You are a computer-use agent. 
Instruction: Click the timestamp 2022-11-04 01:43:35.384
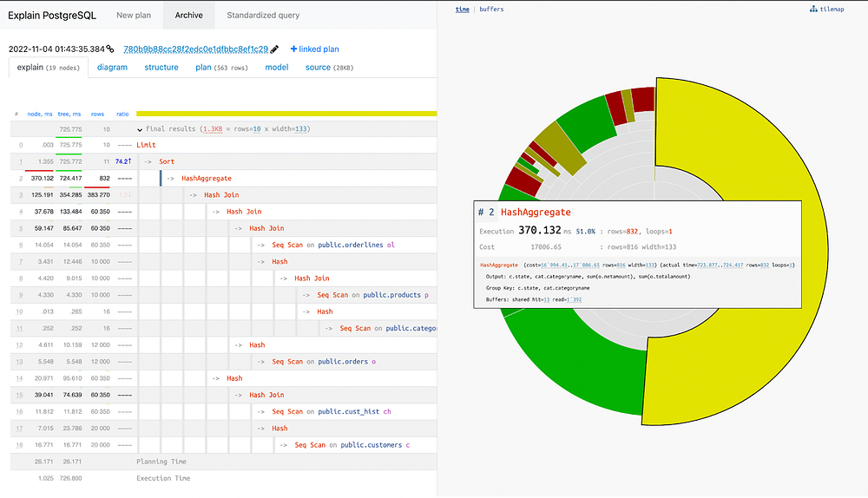coord(56,49)
